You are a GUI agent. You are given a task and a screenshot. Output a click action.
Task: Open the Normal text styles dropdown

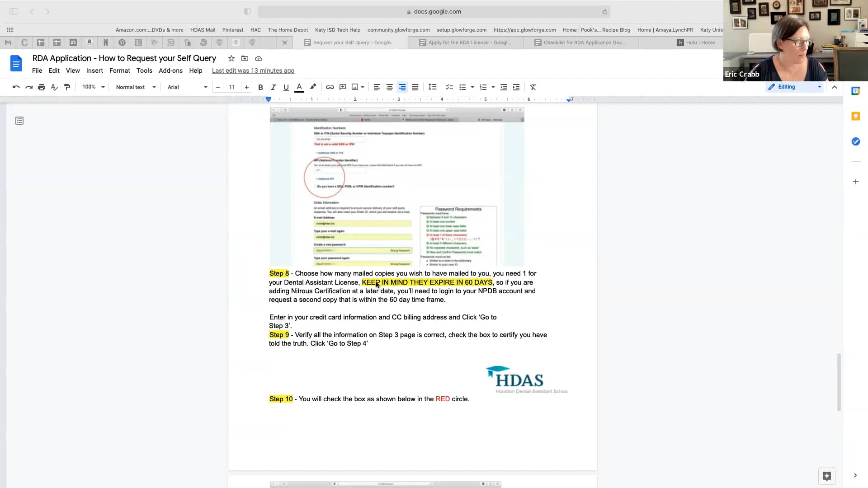click(x=134, y=87)
